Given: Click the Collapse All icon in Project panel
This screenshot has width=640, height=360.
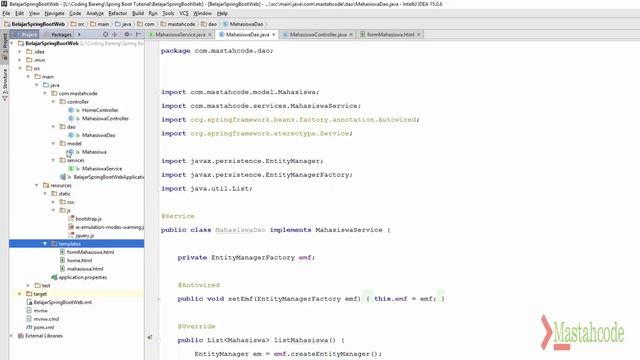Looking at the screenshot, I should (115, 35).
